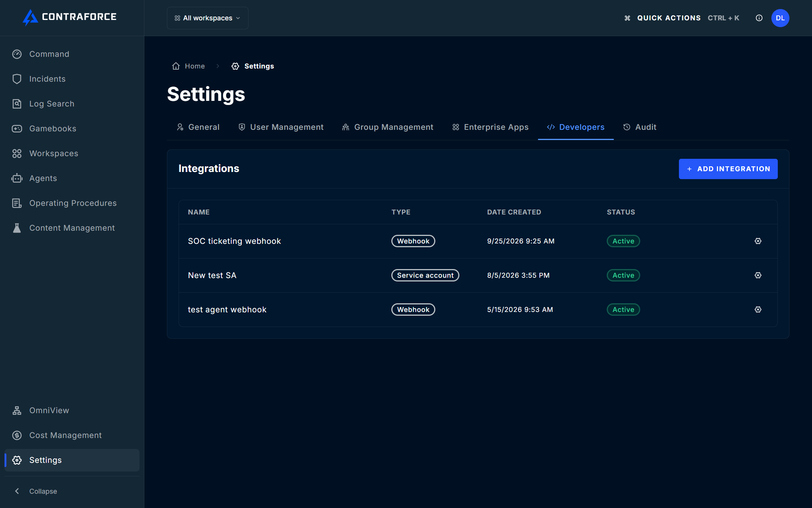Screen dimensions: 812x508
Task: Click the NAME column header
Action: pos(199,212)
